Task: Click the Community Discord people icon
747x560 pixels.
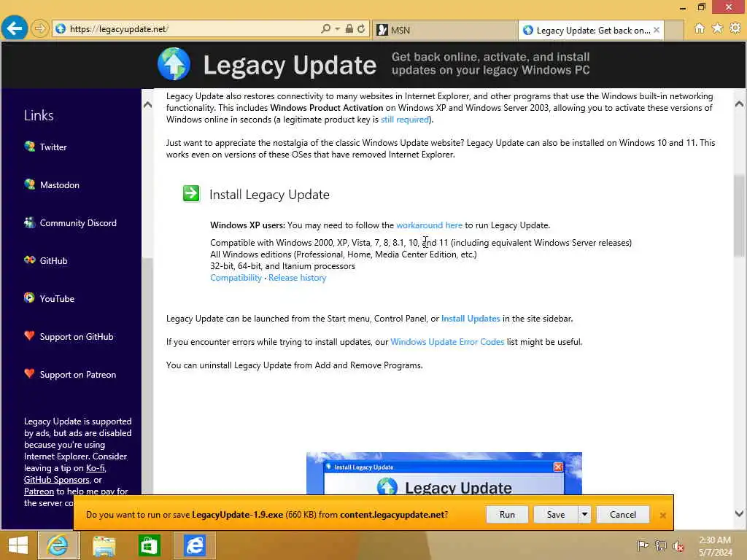Action: pos(29,222)
